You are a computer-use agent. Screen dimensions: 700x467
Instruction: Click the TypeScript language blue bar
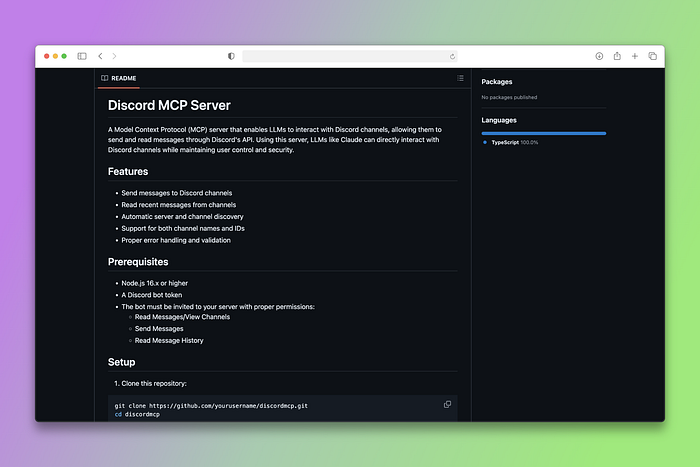(x=543, y=133)
